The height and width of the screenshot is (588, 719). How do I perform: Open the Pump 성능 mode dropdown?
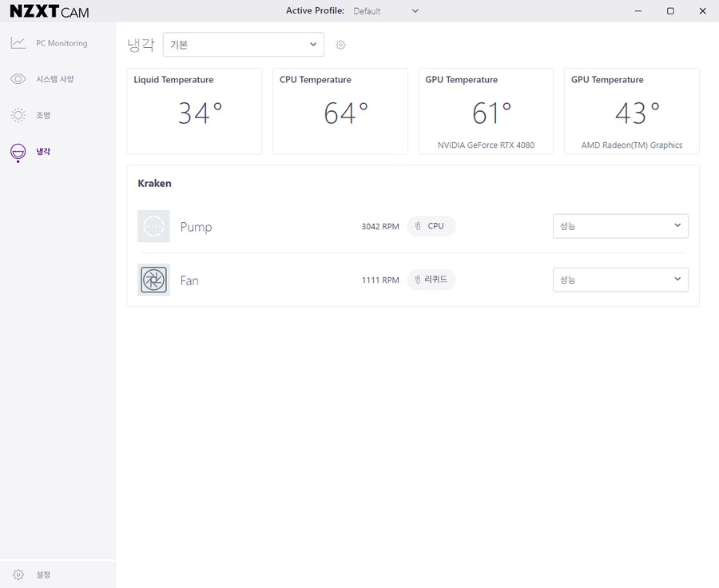click(x=621, y=226)
